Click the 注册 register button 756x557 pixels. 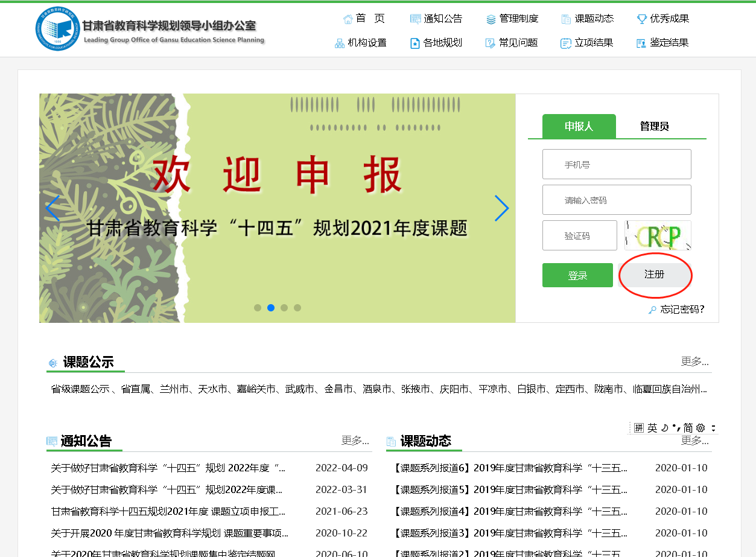coord(654,275)
